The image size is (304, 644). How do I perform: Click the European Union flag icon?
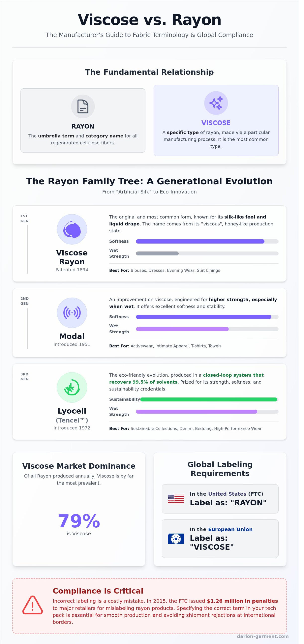(176, 539)
